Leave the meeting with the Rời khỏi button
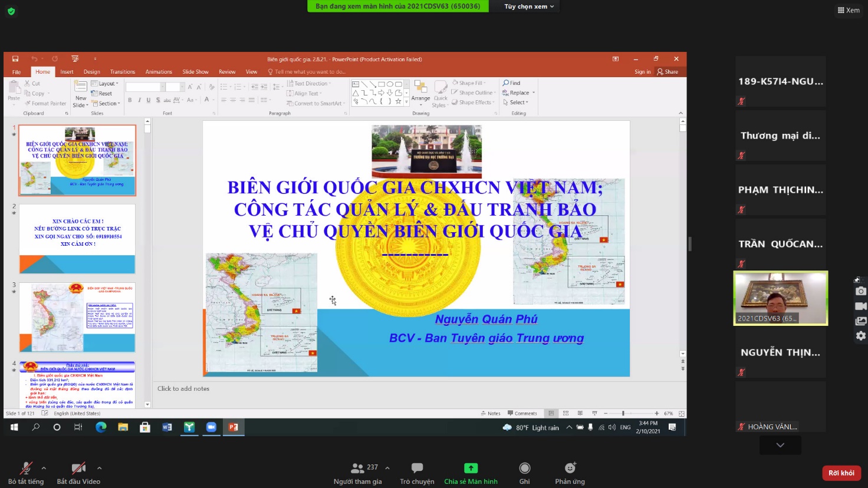Screen dimensions: 868x488 [841, 473]
